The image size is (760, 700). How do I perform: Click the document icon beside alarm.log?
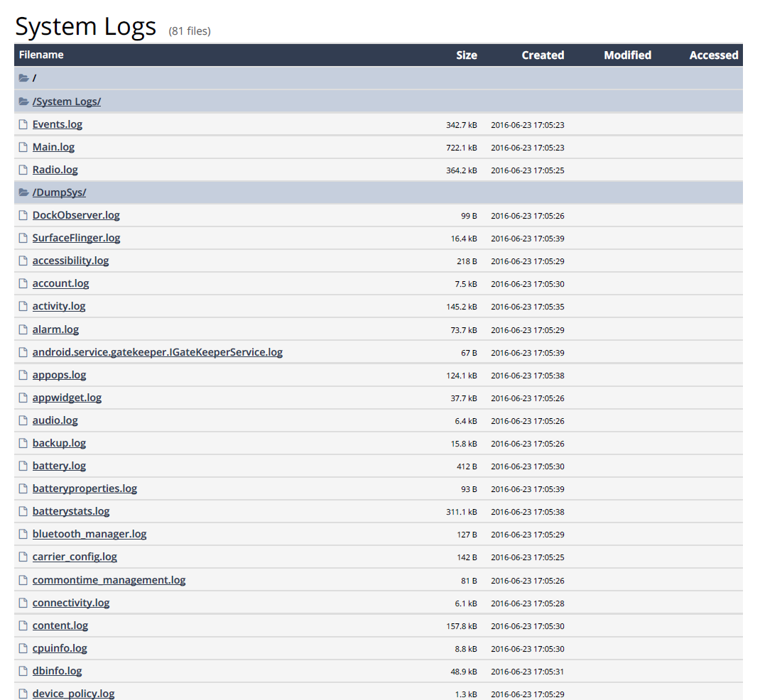click(22, 329)
